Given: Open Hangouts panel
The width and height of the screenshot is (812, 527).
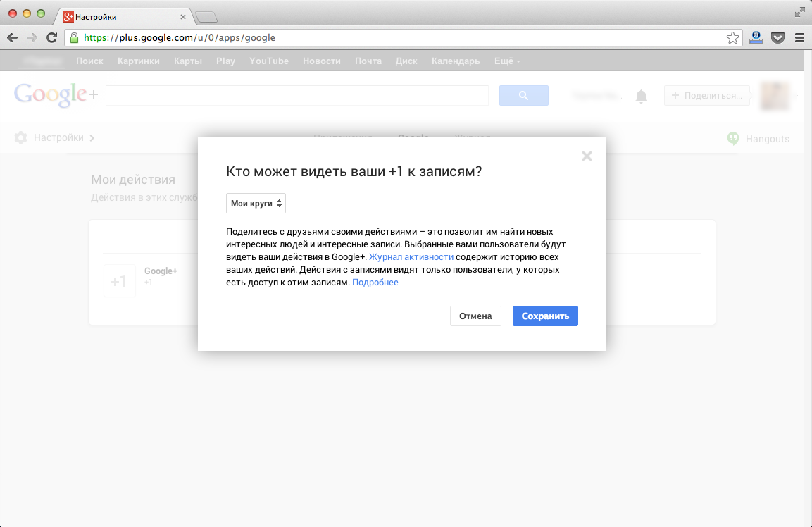Looking at the screenshot, I should click(x=758, y=138).
